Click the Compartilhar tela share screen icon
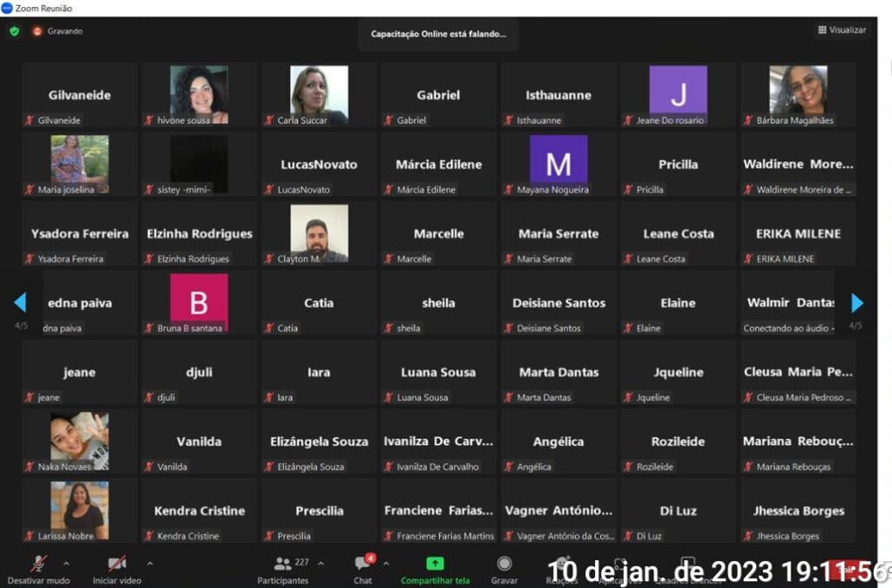 tap(435, 564)
